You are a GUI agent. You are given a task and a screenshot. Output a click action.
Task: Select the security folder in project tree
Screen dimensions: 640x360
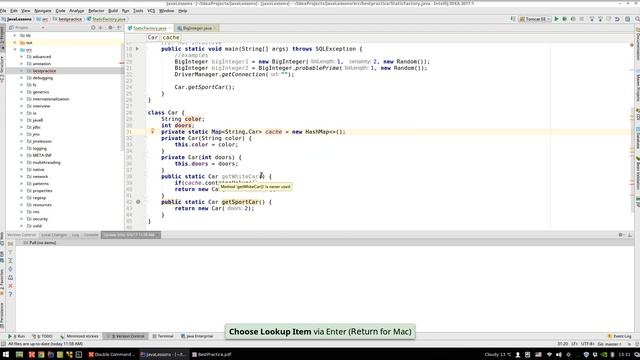point(40,219)
